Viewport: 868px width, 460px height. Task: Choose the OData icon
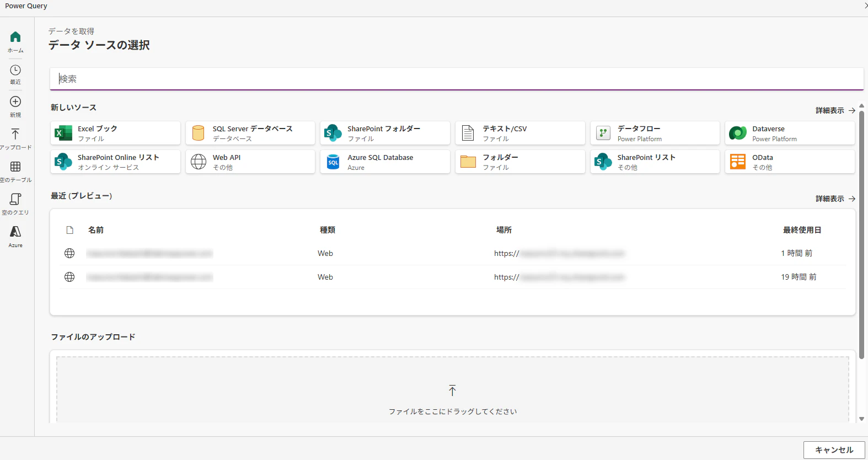(x=738, y=162)
